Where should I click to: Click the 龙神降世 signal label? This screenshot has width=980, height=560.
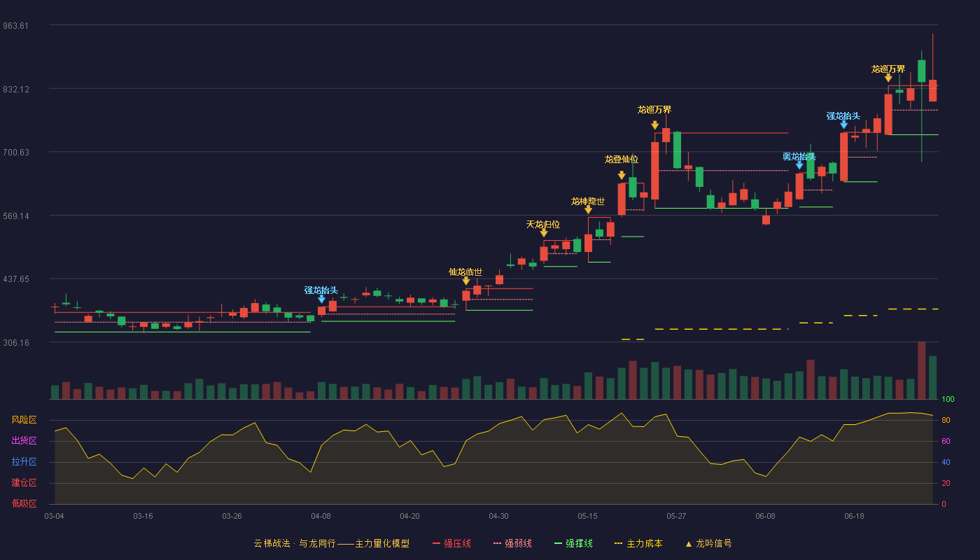coord(588,201)
